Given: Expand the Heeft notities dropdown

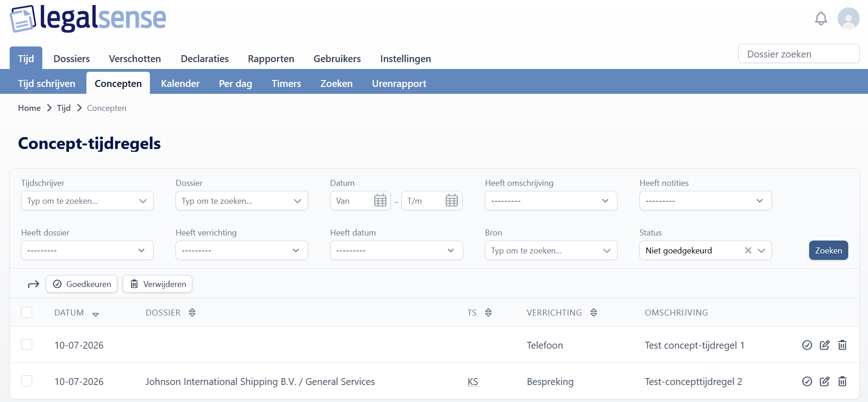Looking at the screenshot, I should click(705, 201).
